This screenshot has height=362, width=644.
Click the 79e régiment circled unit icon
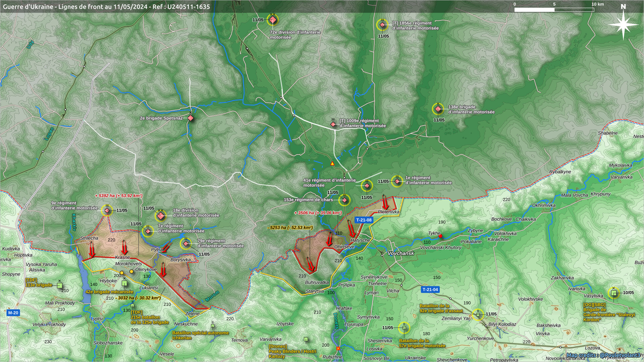[186, 244]
